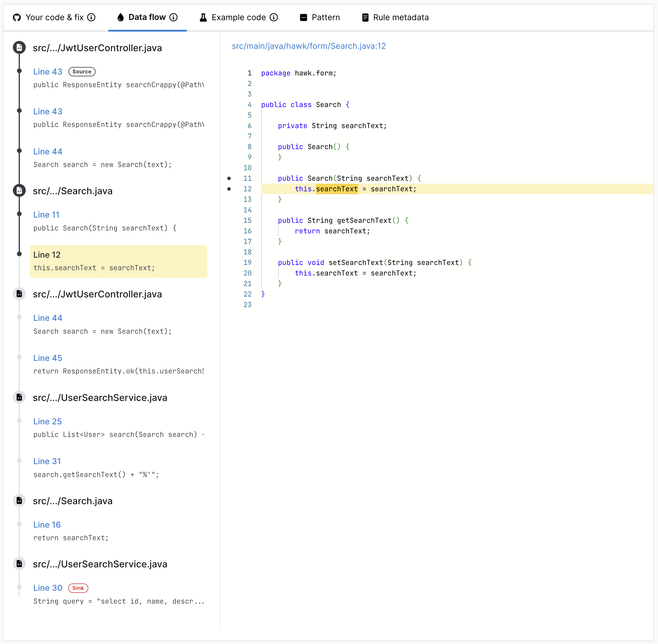Select the Line 11 data flow step
This screenshot has width=658, height=644.
click(x=46, y=215)
